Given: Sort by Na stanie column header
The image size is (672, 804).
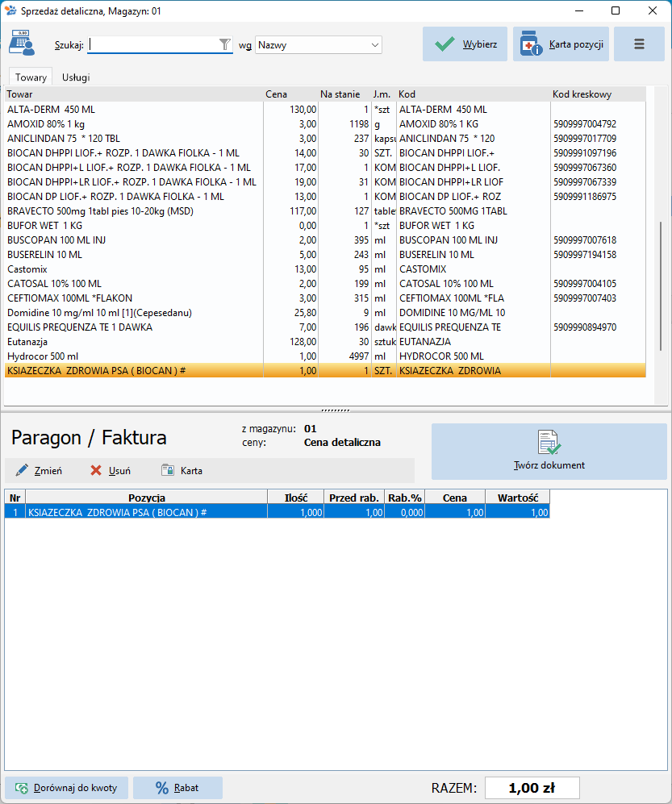Looking at the screenshot, I should [344, 94].
